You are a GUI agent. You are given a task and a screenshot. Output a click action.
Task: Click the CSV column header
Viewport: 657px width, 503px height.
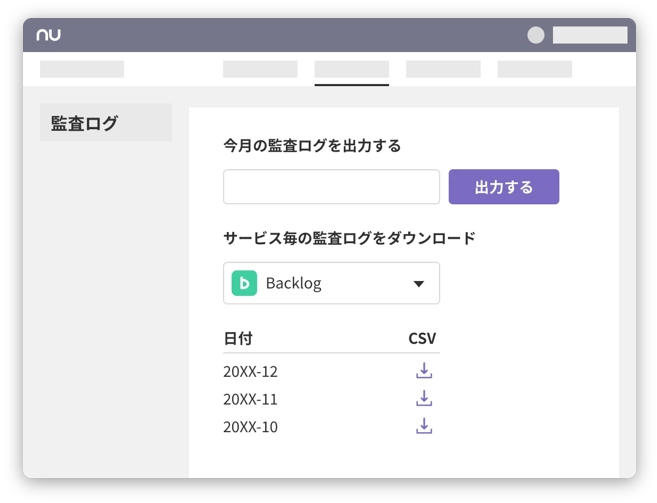tap(422, 338)
